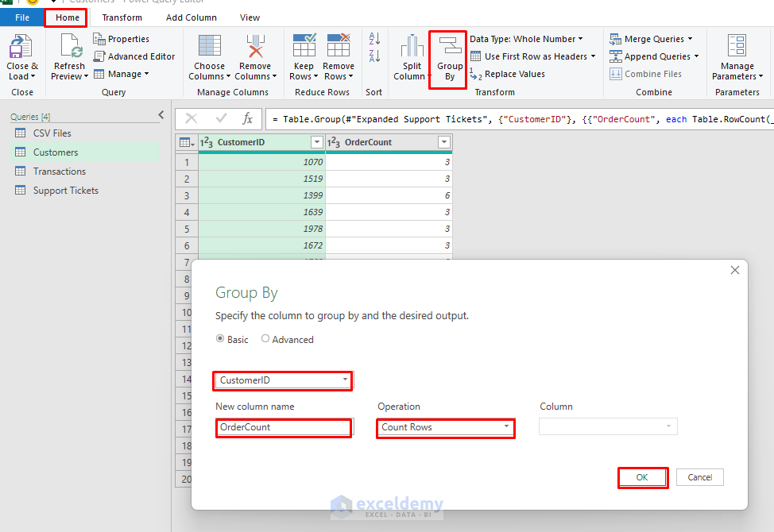Open the OrderCount column filter dropdown
The height and width of the screenshot is (532, 774).
[x=444, y=142]
